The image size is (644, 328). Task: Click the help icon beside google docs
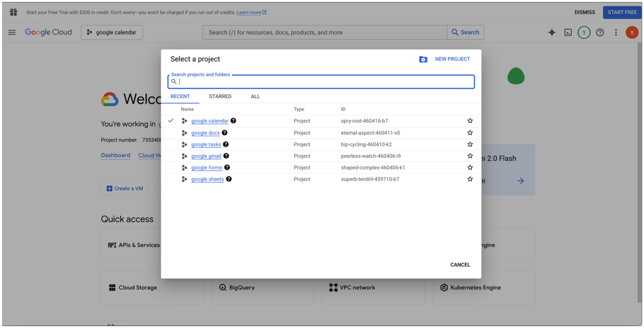coord(225,132)
